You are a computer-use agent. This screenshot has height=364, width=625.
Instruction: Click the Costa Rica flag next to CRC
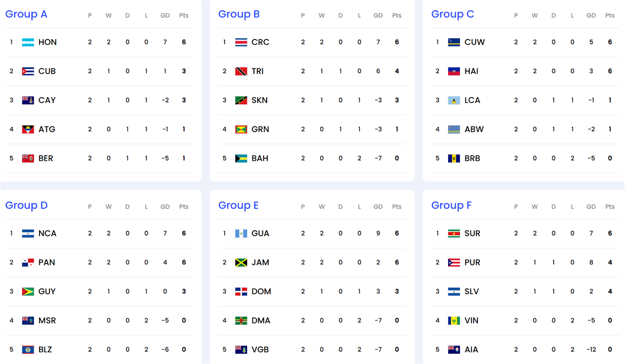click(241, 42)
